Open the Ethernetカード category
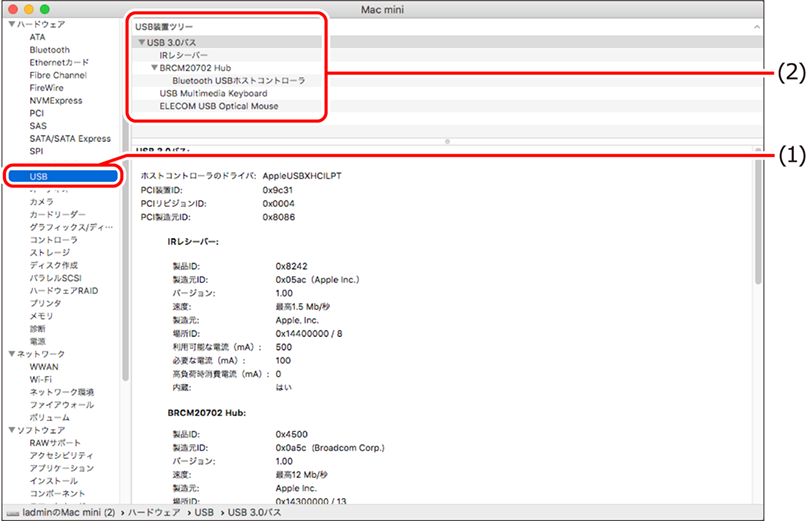 click(59, 62)
